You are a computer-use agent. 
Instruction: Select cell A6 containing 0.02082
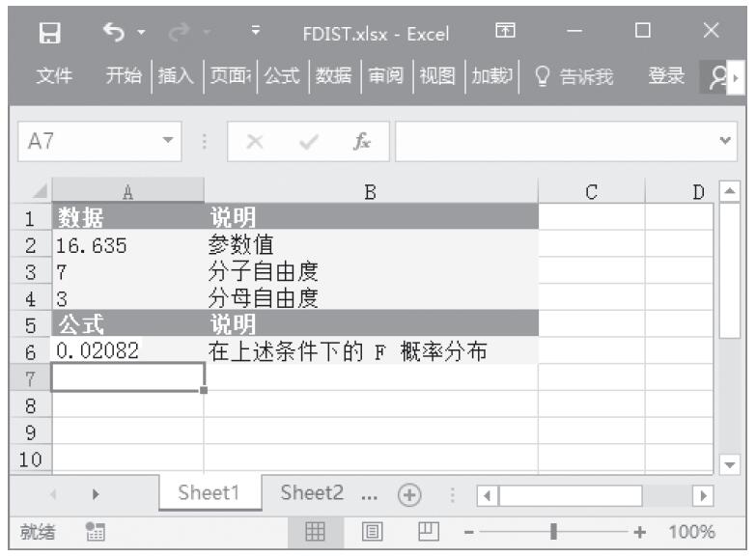point(127,351)
